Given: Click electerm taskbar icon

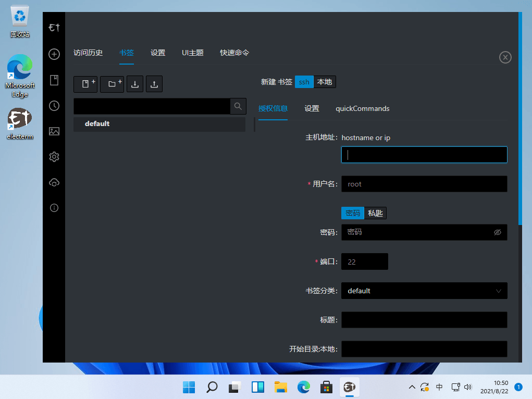Looking at the screenshot, I should [x=350, y=387].
